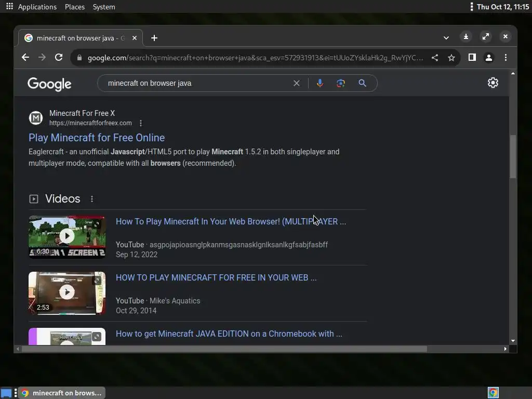The height and width of the screenshot is (399, 532).
Task: Click the horizontal scrollbar right arrow
Action: point(506,349)
